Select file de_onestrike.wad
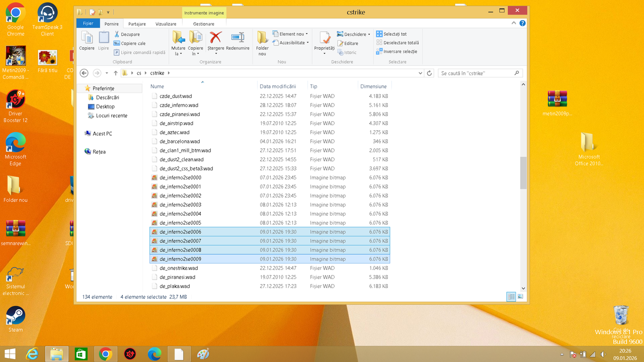This screenshot has width=644, height=362. (x=179, y=268)
